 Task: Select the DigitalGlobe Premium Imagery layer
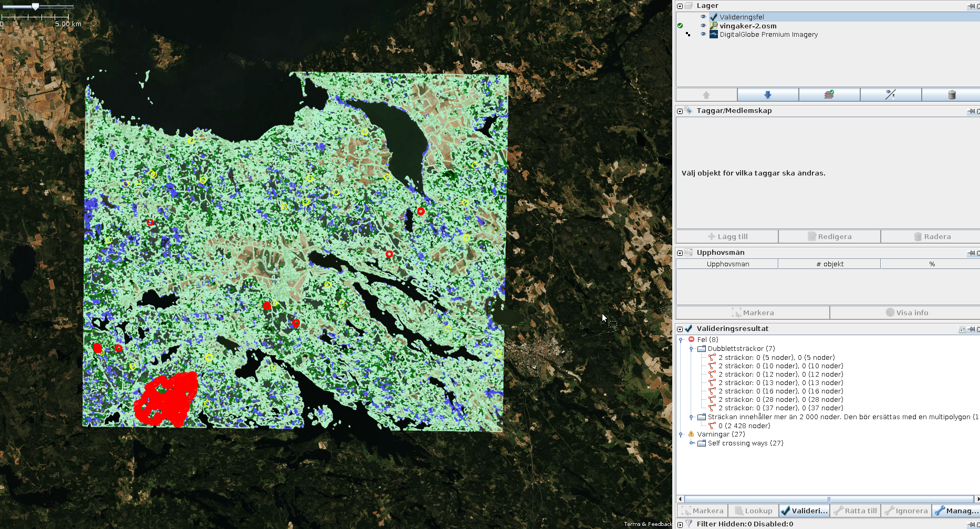click(768, 35)
